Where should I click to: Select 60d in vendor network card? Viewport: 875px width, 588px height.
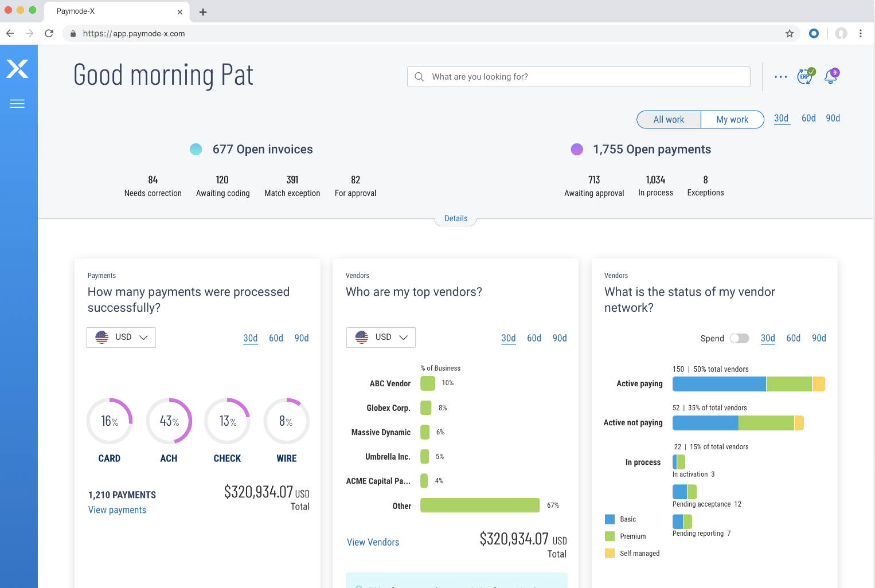point(793,338)
